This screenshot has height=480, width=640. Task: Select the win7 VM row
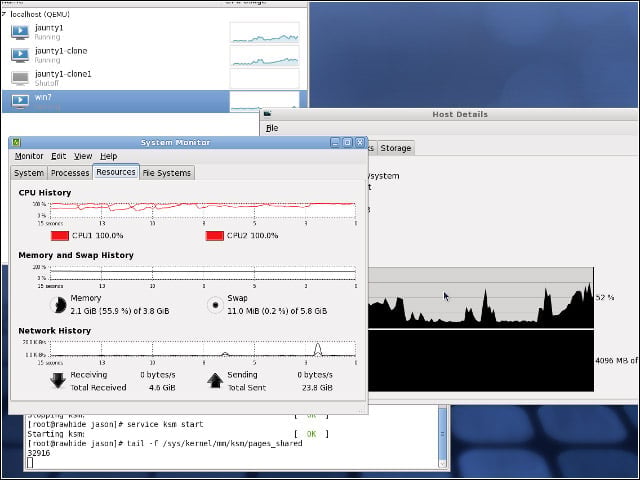(x=154, y=101)
